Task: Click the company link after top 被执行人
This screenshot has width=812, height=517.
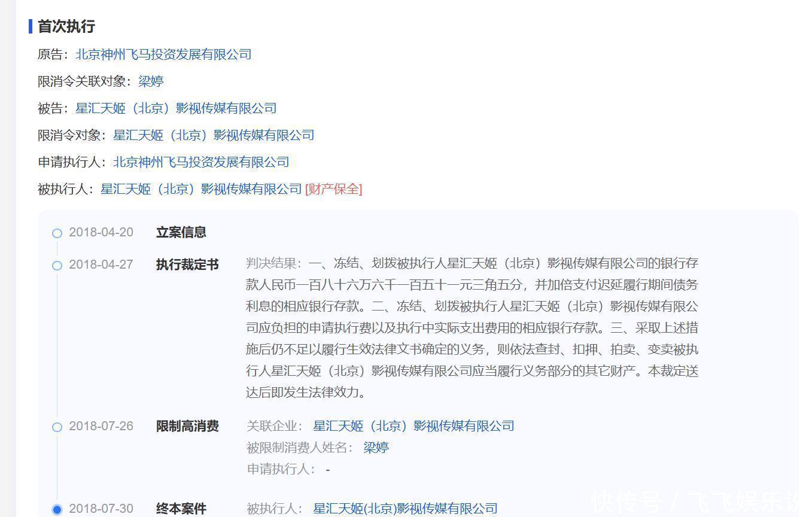Action: pos(201,189)
